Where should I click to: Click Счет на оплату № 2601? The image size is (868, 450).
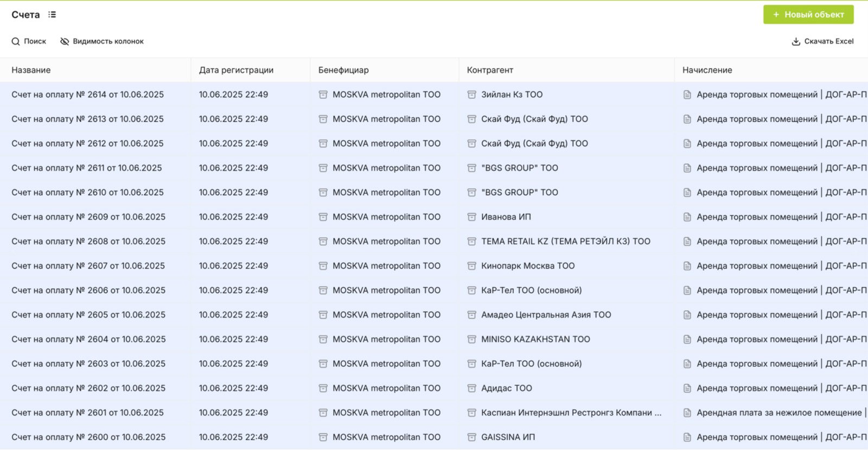coord(87,413)
